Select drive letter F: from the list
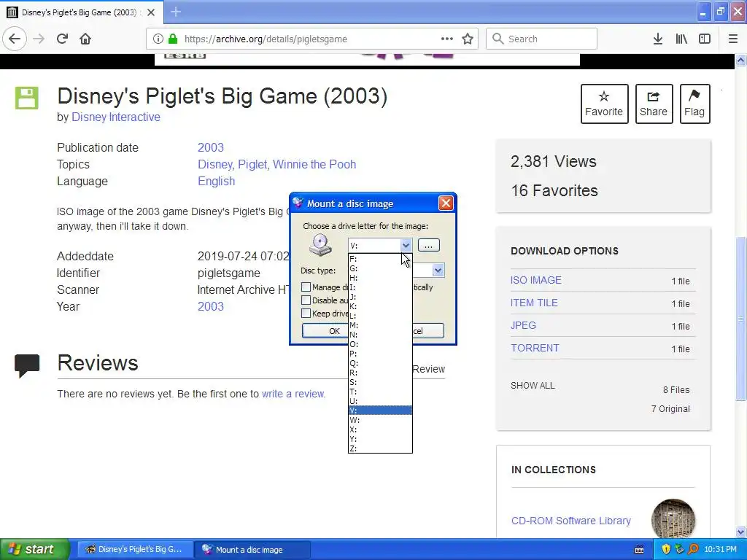The image size is (747, 560). (x=380, y=259)
